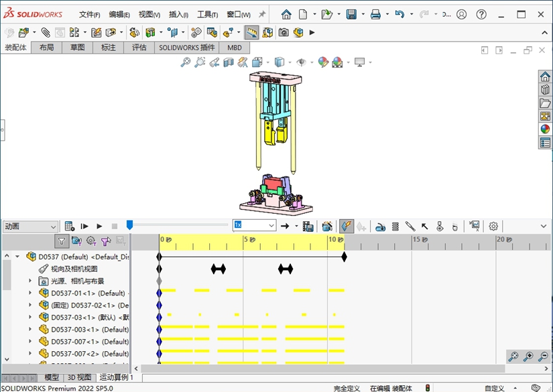Screen dimensions: 553x392
Task: Pin the menu bar
Action: (262, 15)
